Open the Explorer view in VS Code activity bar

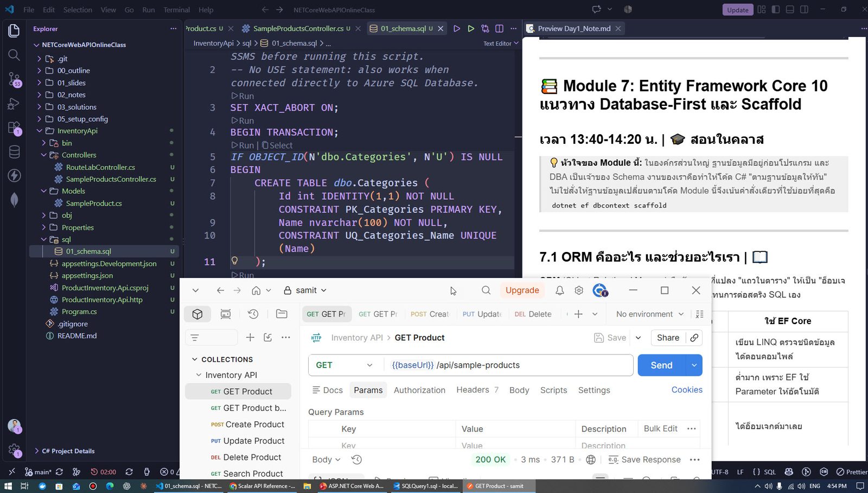point(14,31)
